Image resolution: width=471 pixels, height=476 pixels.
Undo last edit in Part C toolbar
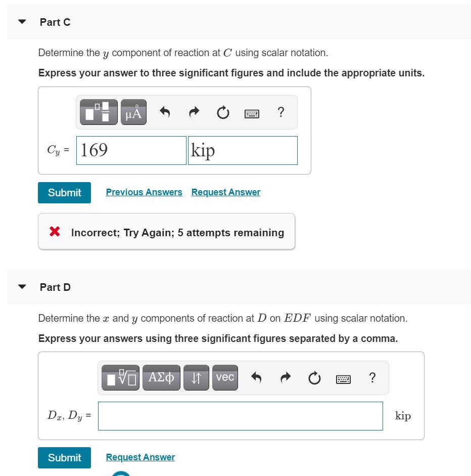(165, 112)
